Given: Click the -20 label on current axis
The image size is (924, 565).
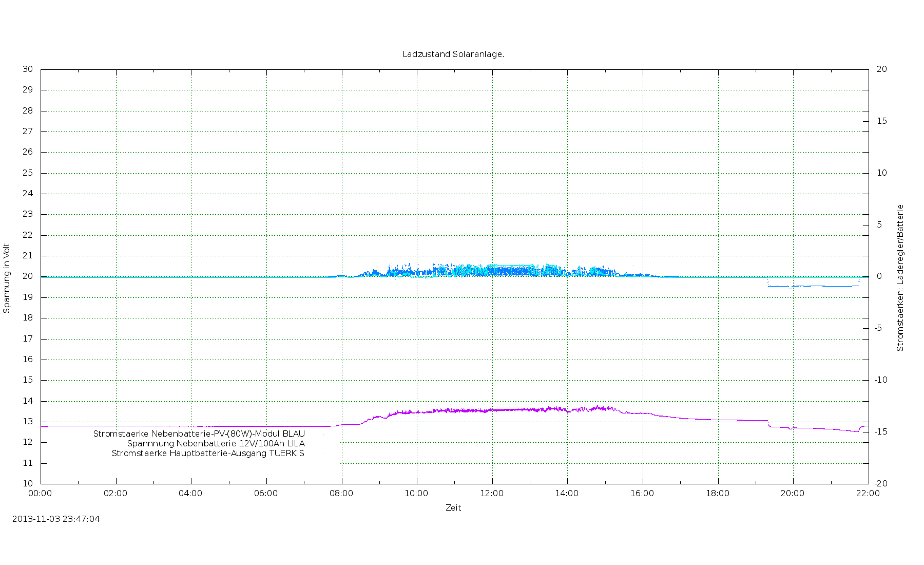Looking at the screenshot, I should pyautogui.click(x=881, y=484).
